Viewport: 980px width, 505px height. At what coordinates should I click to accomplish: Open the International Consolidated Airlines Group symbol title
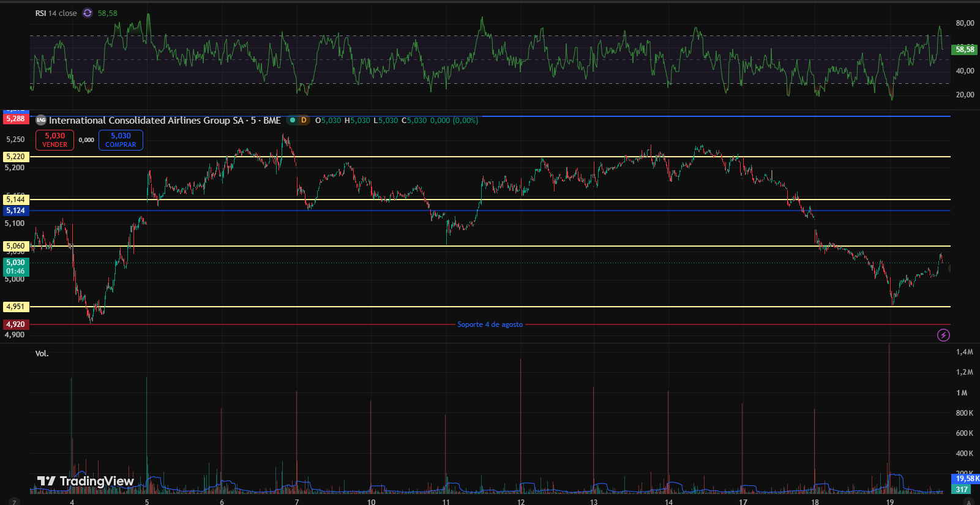click(165, 121)
